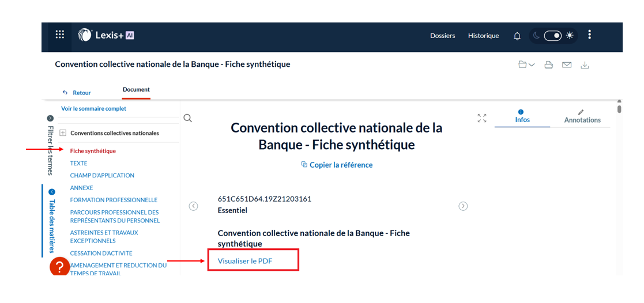Screen dimensions: 644x303
Task: Click the red help question mark button
Action: pos(60,267)
